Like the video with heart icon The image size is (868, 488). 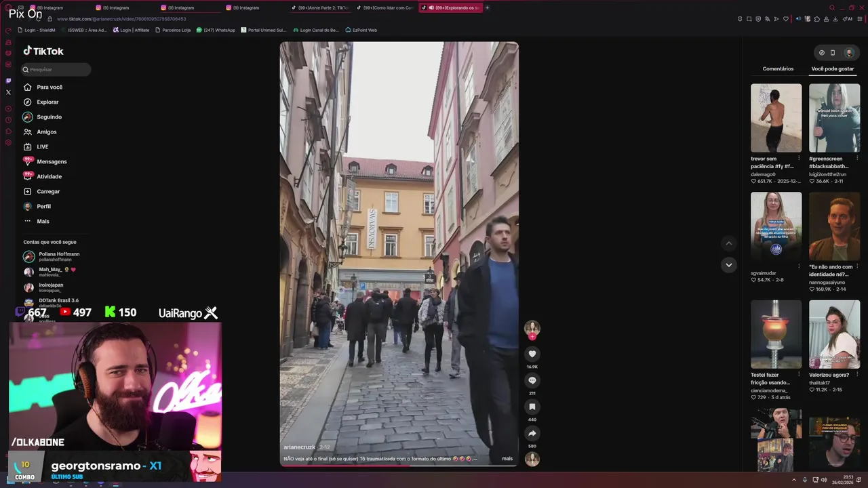point(532,354)
